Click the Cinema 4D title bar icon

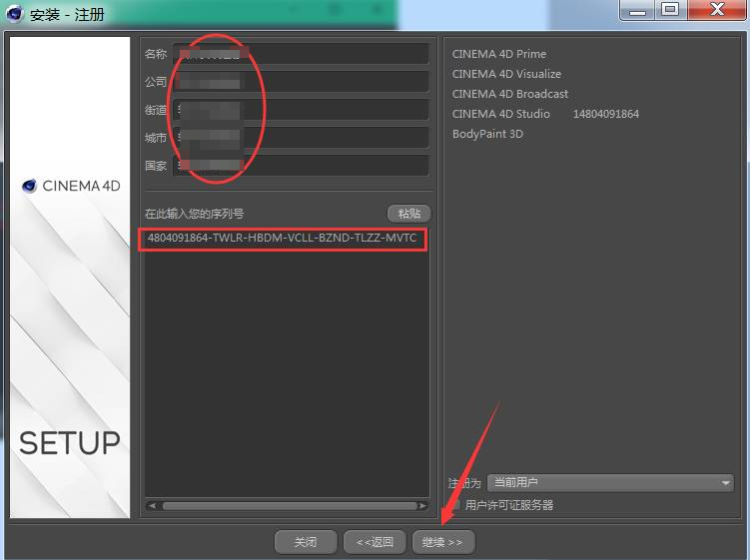click(14, 14)
